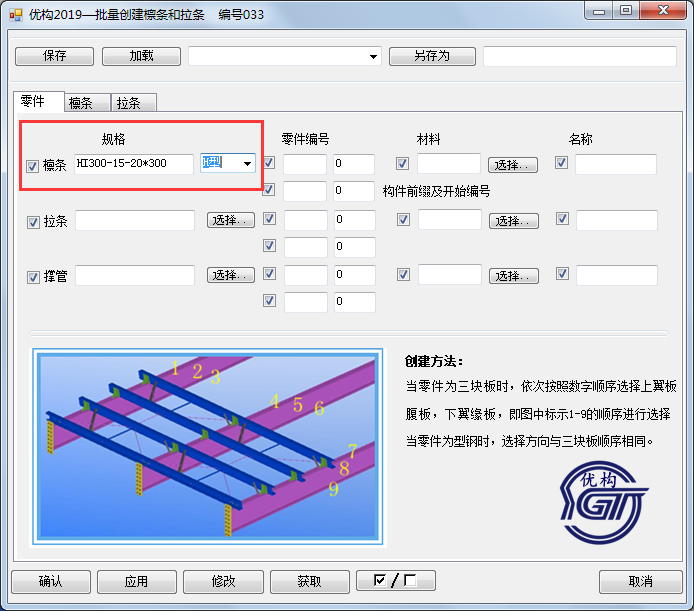The image size is (694, 611).
Task: Toggle the 檩条 checkbox
Action: tap(33, 166)
